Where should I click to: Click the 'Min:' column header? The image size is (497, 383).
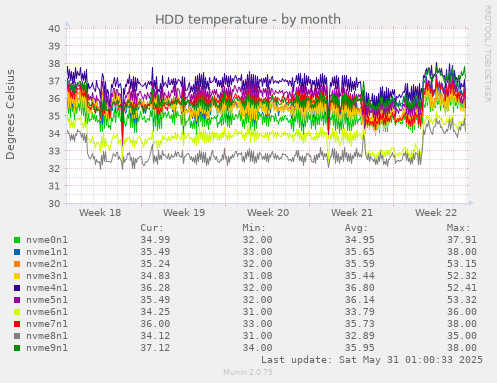[254, 228]
